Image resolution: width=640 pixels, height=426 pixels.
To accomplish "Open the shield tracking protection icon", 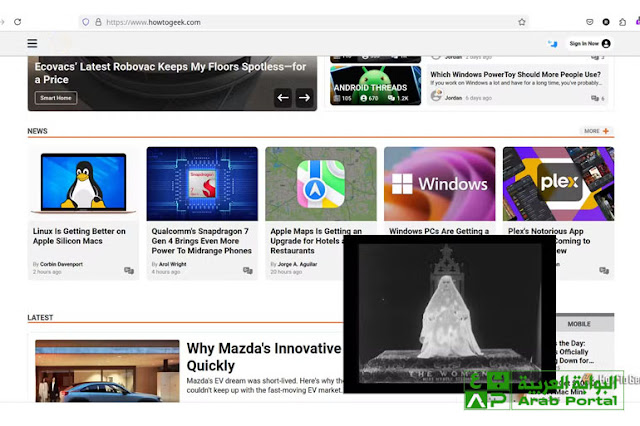I will pyautogui.click(x=86, y=22).
